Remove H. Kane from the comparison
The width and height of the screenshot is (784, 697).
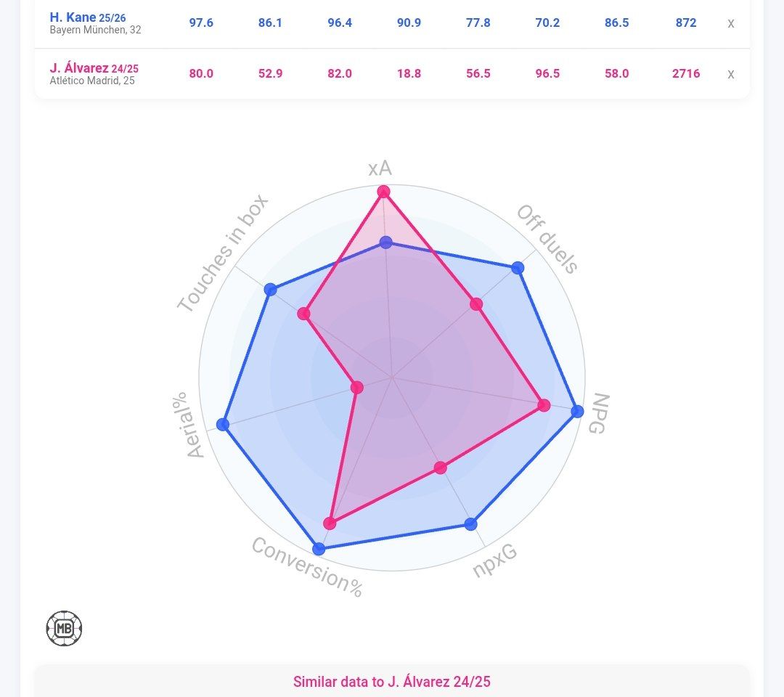pyautogui.click(x=730, y=23)
